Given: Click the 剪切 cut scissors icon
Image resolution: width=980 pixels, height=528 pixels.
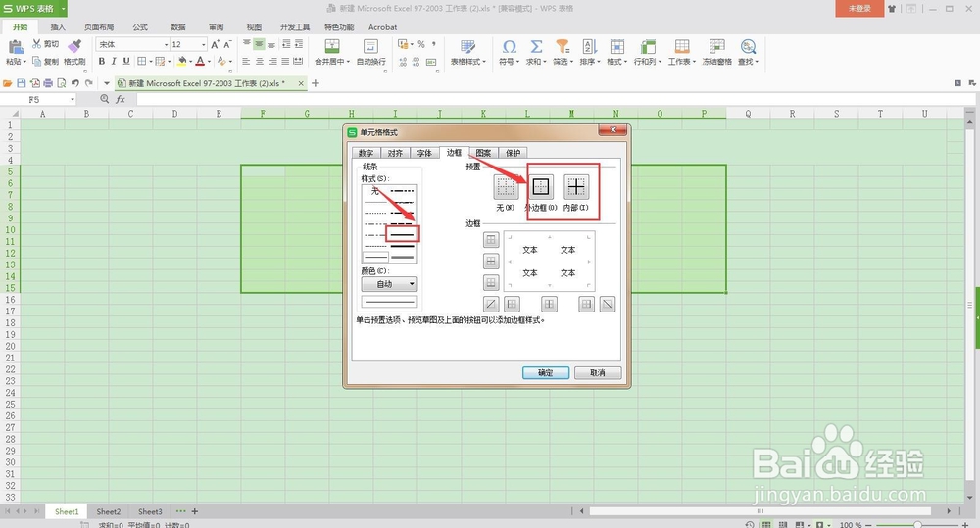Looking at the screenshot, I should click(x=37, y=44).
